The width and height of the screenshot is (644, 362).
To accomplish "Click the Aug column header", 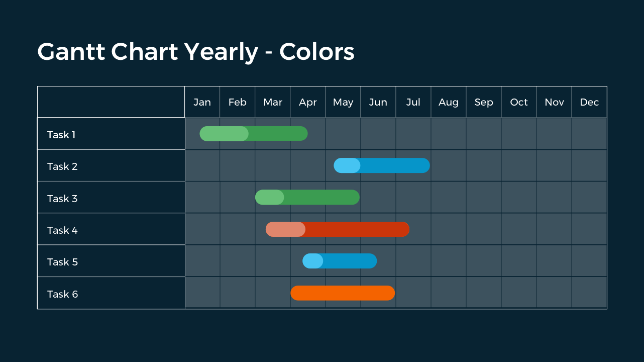I will point(449,102).
